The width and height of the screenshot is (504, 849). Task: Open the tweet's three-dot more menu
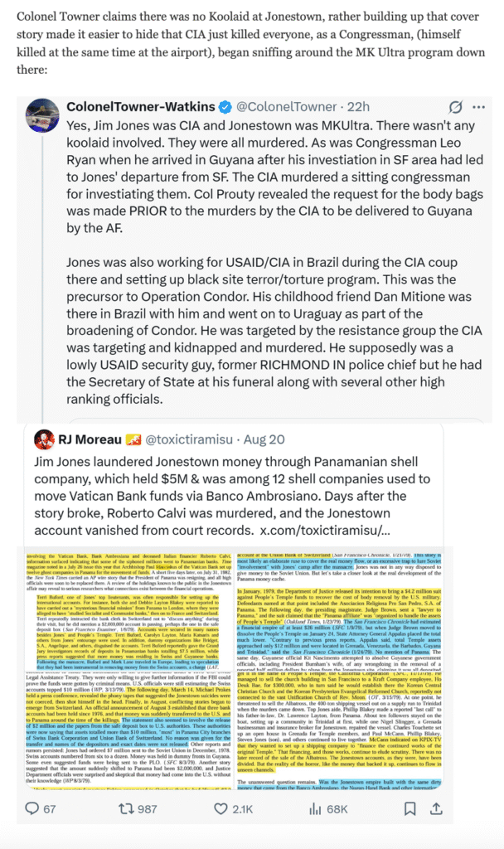point(478,107)
